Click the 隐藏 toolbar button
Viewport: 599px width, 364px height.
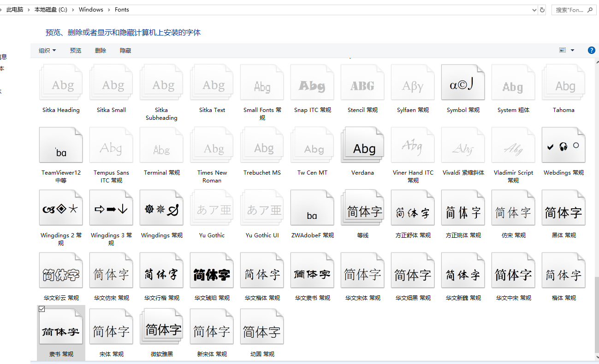pos(125,51)
